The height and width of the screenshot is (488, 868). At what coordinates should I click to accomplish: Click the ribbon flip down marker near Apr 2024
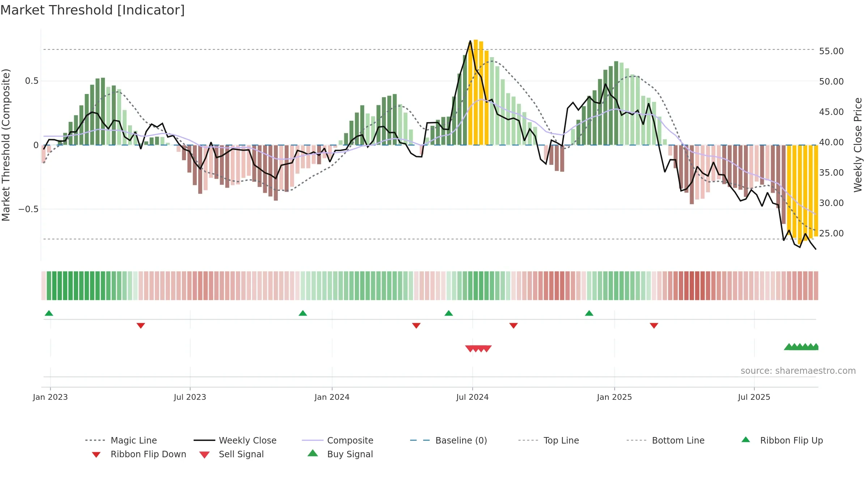416,326
